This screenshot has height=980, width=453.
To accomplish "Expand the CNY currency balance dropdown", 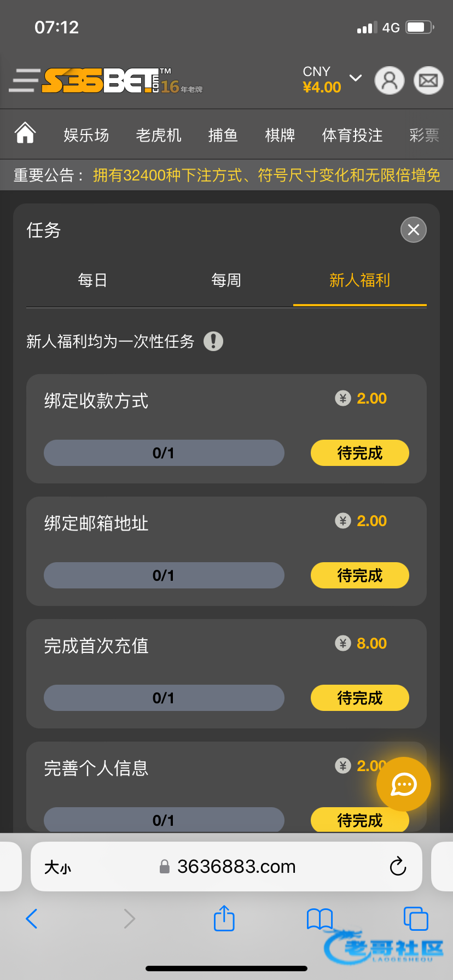I will [356, 78].
